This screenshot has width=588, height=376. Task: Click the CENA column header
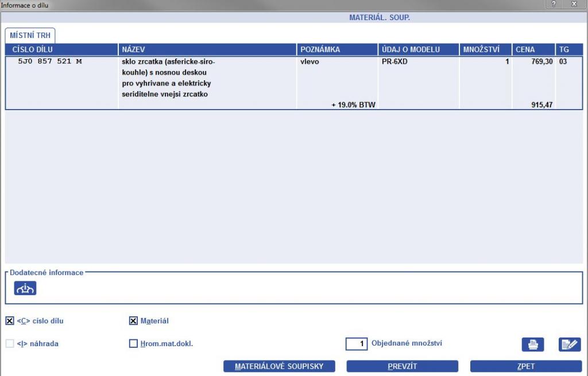(x=533, y=49)
